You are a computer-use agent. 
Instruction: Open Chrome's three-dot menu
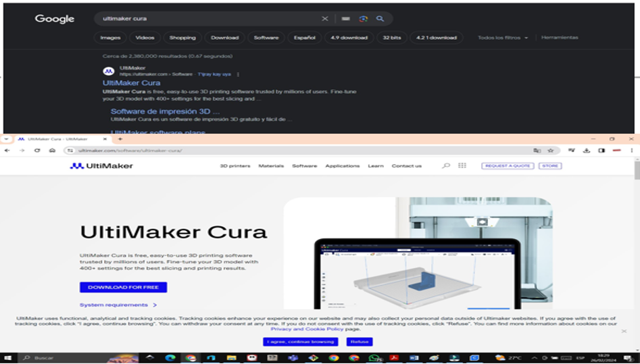click(632, 151)
